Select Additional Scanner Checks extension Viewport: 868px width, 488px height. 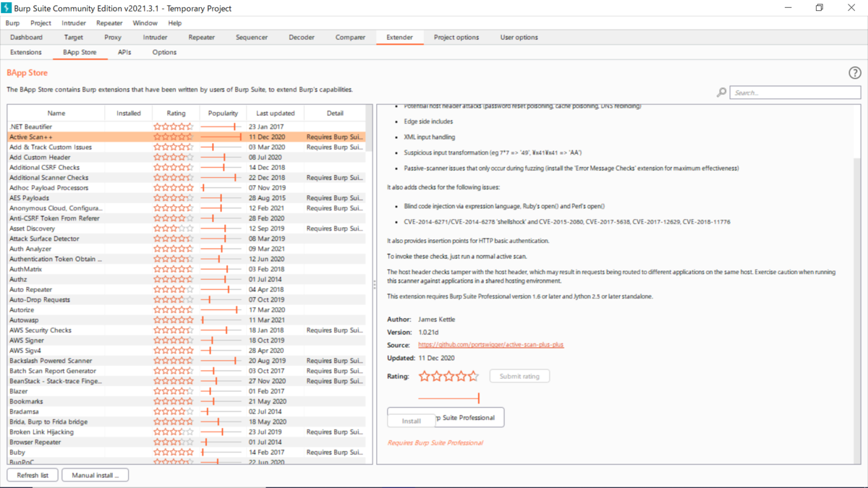pyautogui.click(x=187, y=177)
